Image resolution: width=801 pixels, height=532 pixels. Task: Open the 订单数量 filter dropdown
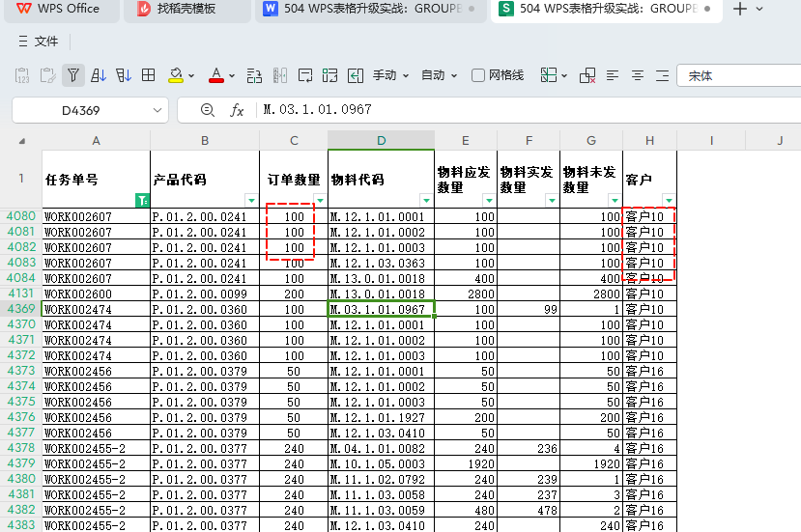coord(320,200)
